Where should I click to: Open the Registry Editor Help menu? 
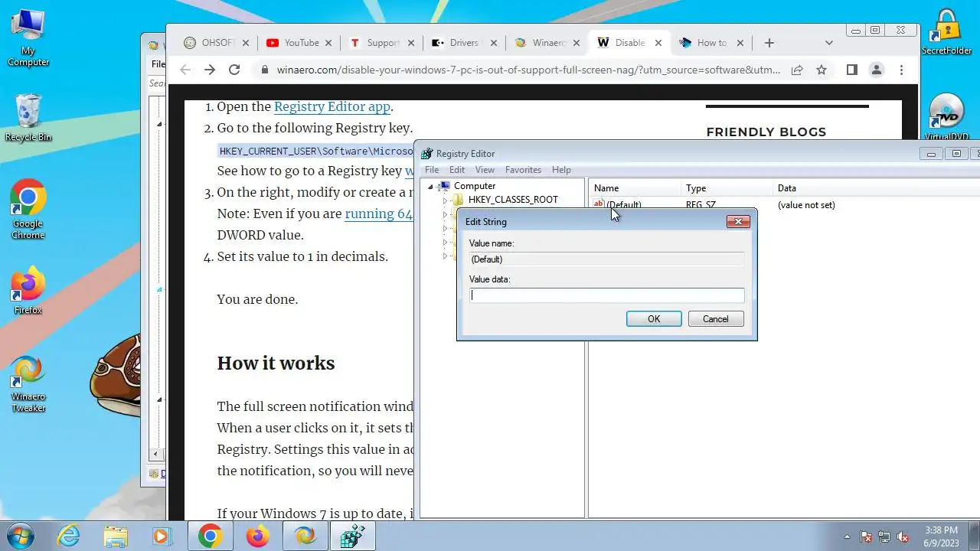[x=561, y=170]
